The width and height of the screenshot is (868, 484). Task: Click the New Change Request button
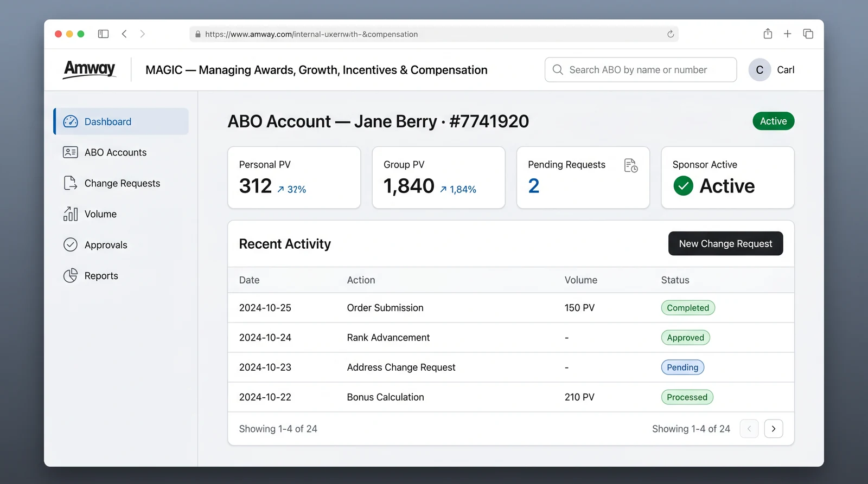725,243
